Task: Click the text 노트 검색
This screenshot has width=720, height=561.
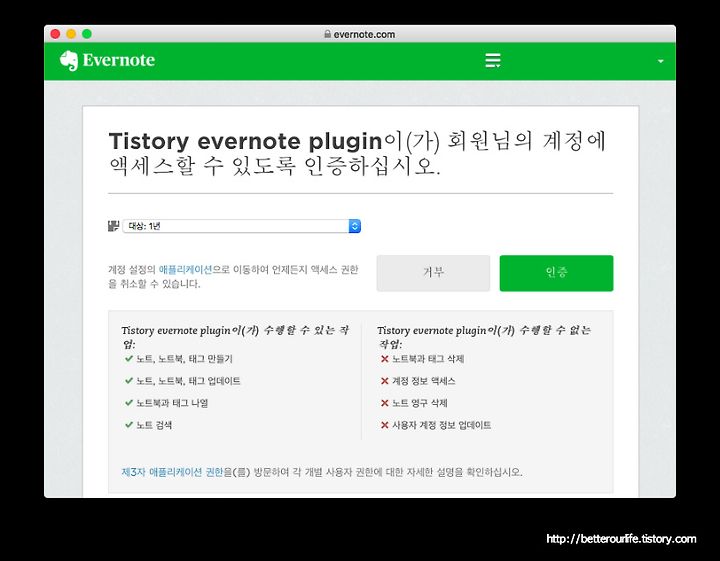Action: pyautogui.click(x=154, y=425)
